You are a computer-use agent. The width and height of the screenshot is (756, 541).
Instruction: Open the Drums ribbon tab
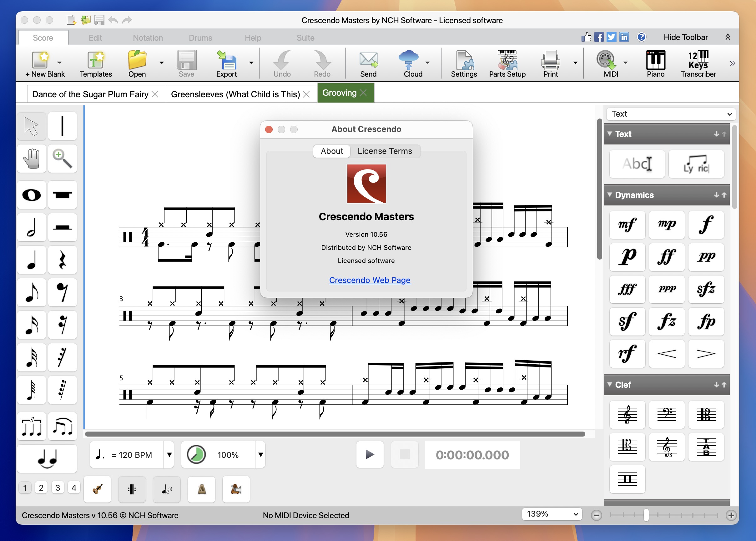tap(200, 38)
